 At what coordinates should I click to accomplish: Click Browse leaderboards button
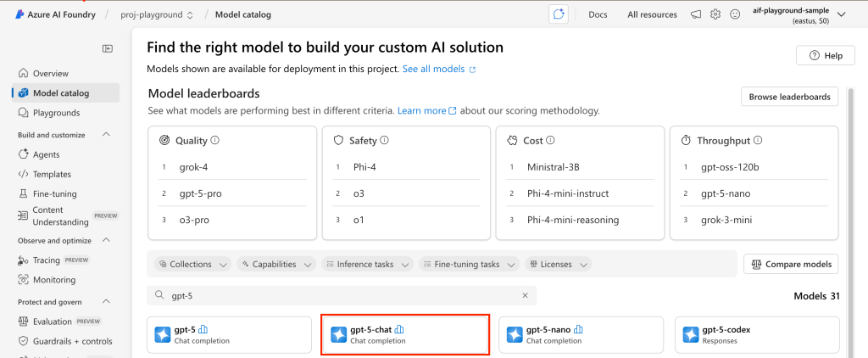pyautogui.click(x=789, y=97)
